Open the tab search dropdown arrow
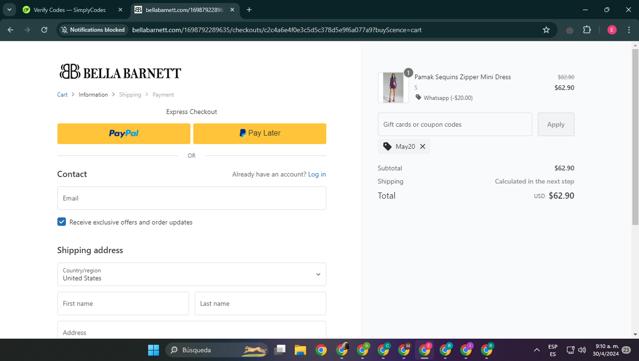639x361 pixels. 9,10
